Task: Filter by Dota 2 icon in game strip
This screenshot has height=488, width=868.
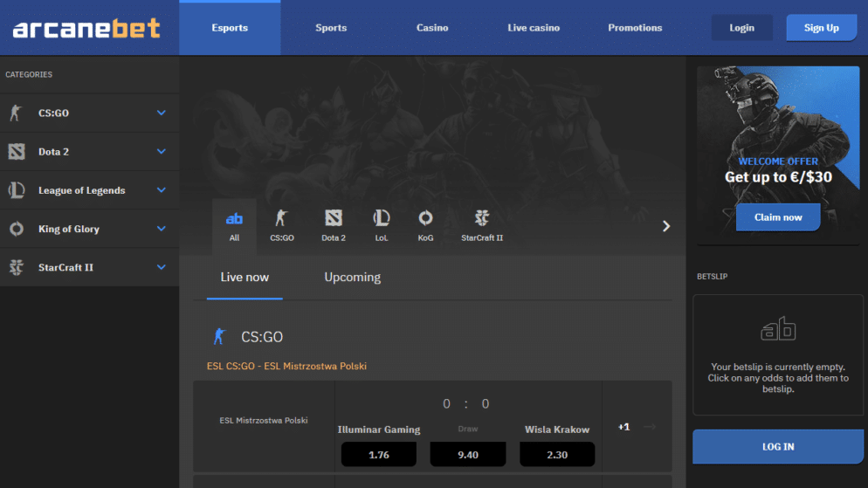Action: click(334, 218)
